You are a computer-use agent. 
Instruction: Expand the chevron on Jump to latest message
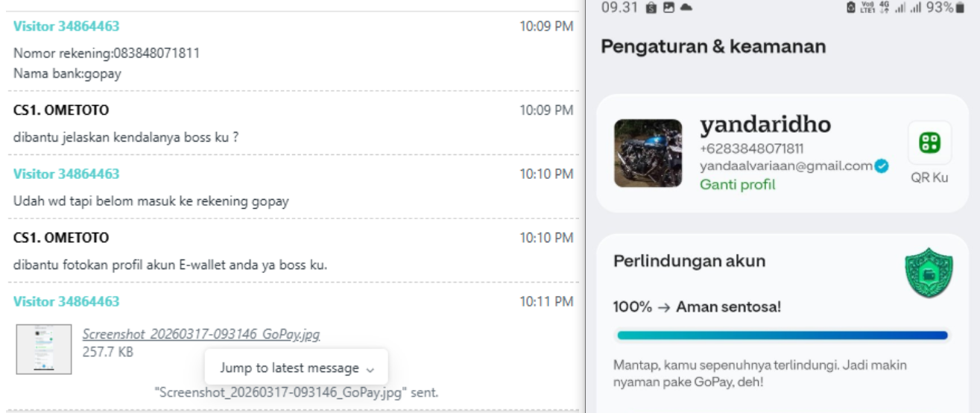370,369
